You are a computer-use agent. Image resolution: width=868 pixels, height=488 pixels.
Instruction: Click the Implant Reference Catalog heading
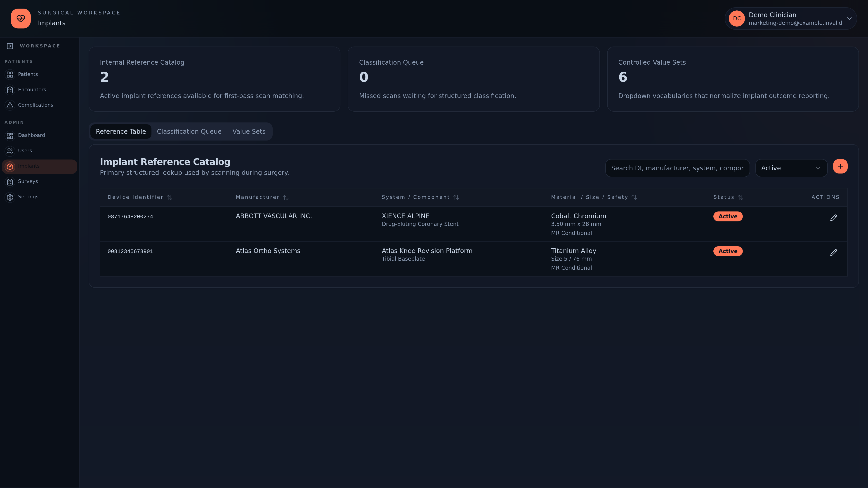tap(165, 162)
